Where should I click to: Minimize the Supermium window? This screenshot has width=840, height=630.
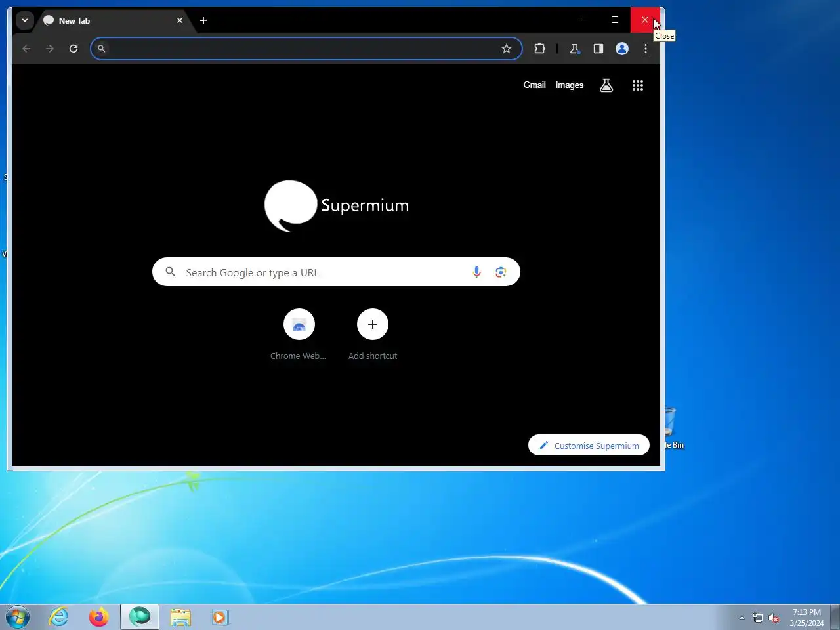(x=585, y=20)
